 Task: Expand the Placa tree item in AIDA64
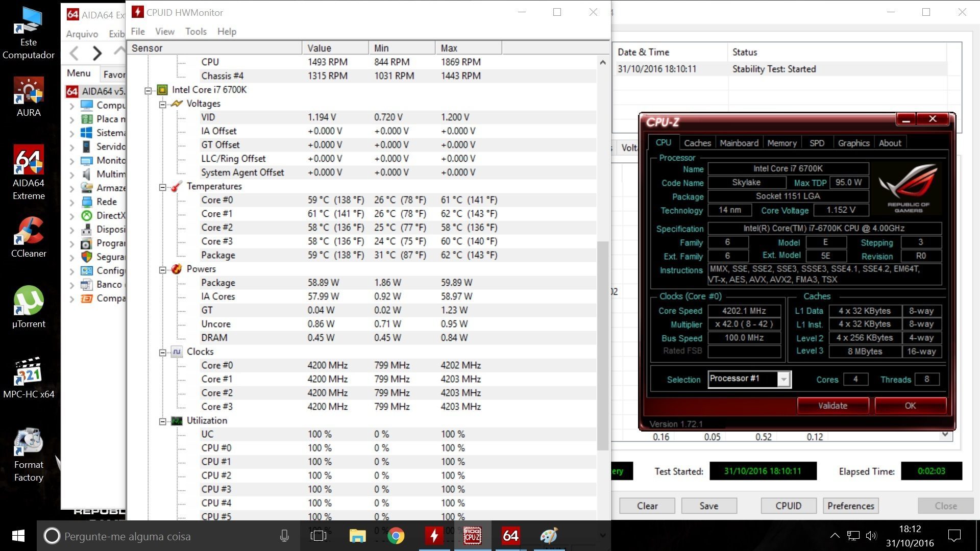[x=71, y=119]
